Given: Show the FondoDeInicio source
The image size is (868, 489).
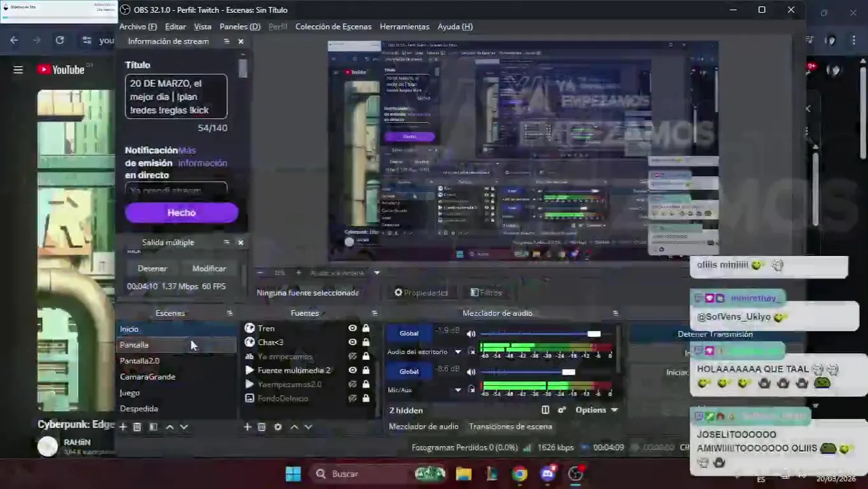Looking at the screenshot, I should click(x=352, y=399).
